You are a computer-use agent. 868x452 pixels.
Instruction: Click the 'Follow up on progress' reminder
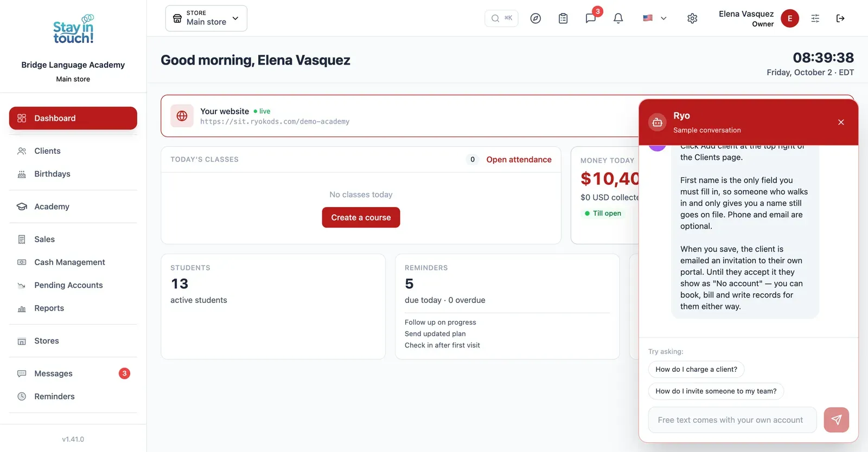click(x=441, y=322)
